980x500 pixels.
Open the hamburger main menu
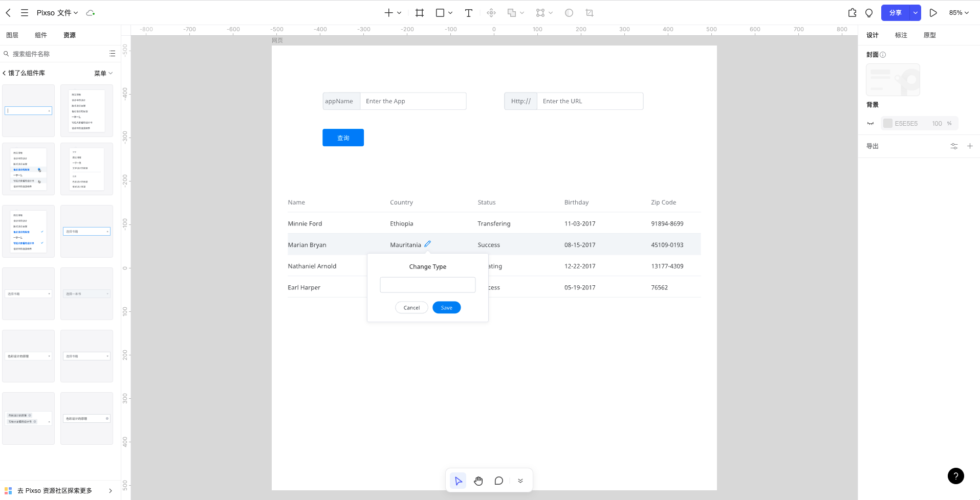click(24, 13)
